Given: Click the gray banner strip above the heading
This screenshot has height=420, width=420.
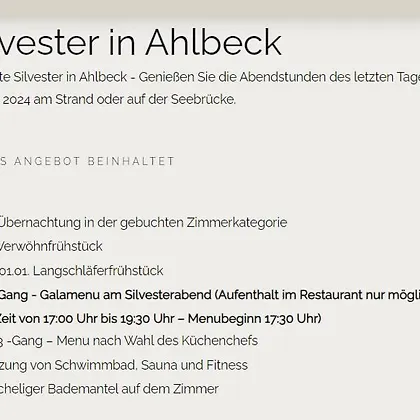Looking at the screenshot, I should 210,7.
